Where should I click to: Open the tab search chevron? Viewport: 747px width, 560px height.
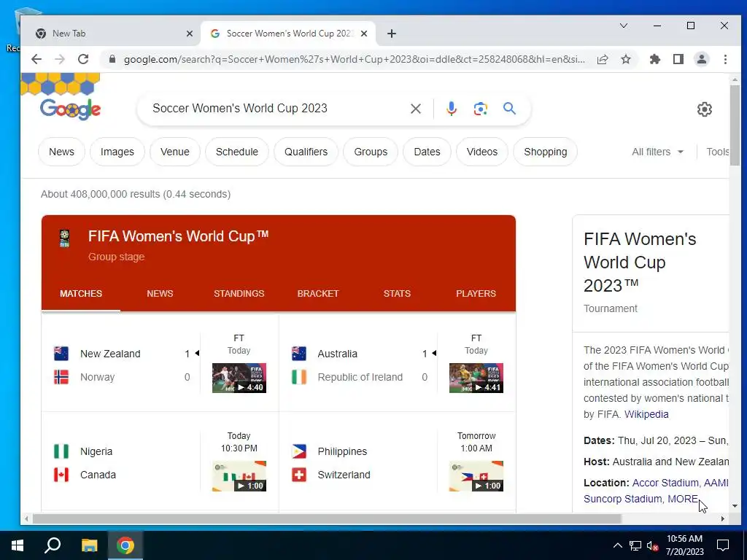[624, 26]
